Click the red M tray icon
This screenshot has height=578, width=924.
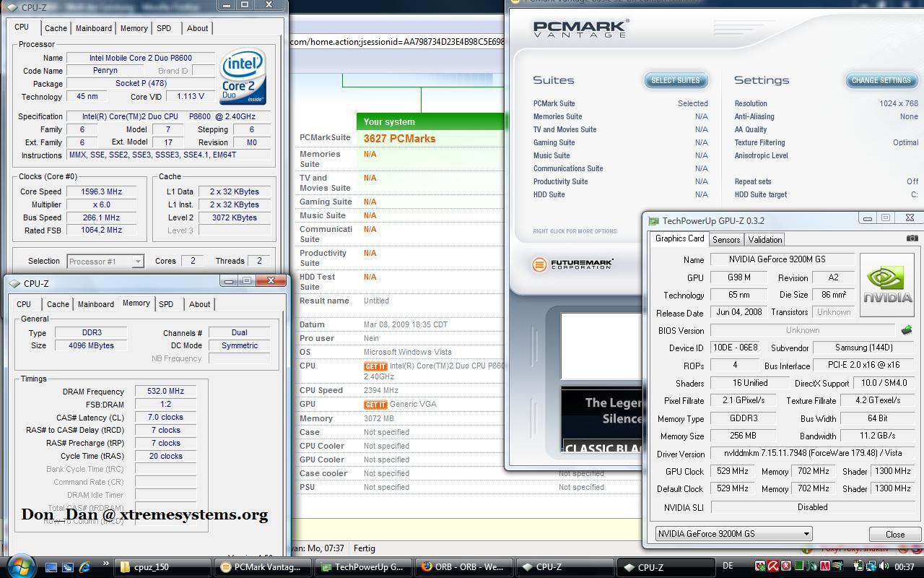pos(825,566)
